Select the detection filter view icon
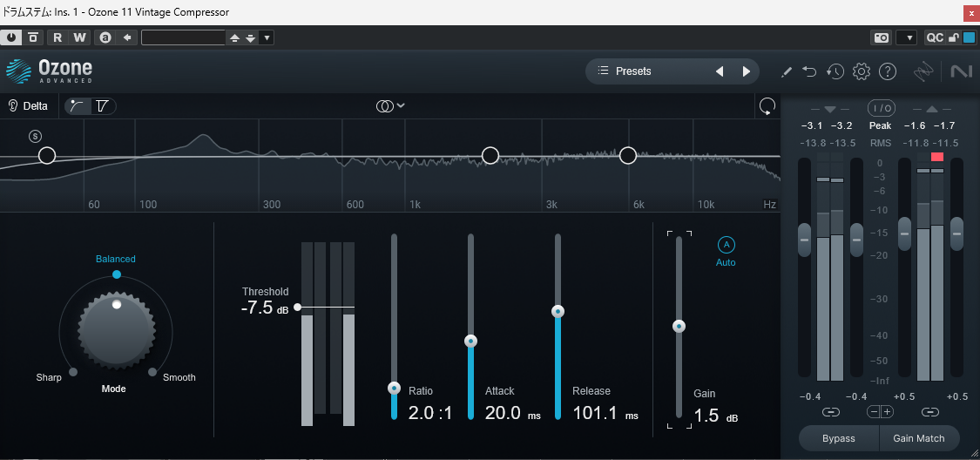Image resolution: width=980 pixels, height=460 pixels. (103, 106)
